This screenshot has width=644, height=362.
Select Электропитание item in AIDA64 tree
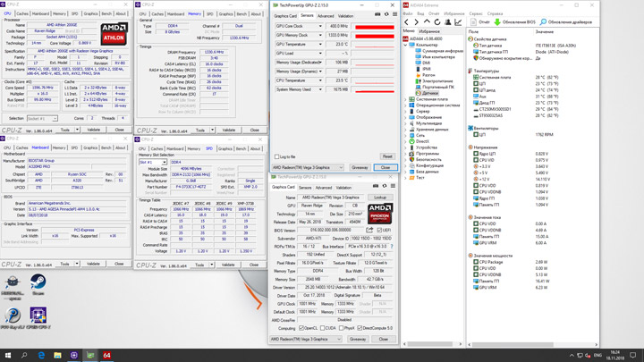(434, 81)
